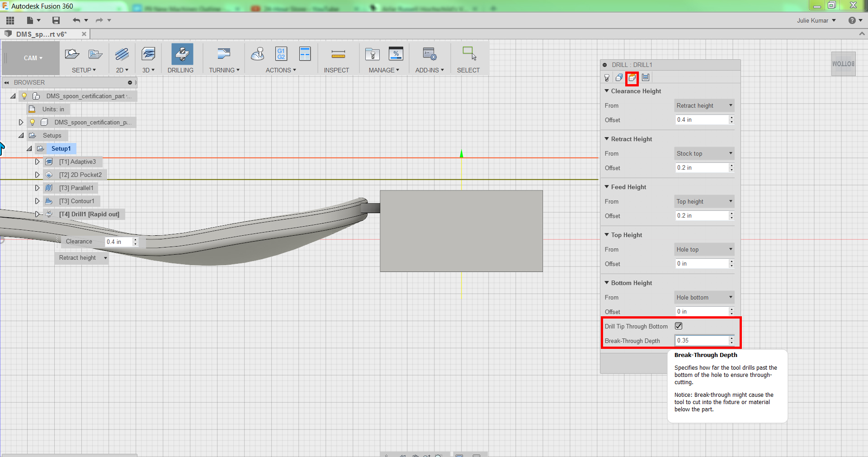
Task: Open the Task Manager percent icon
Action: click(396, 54)
